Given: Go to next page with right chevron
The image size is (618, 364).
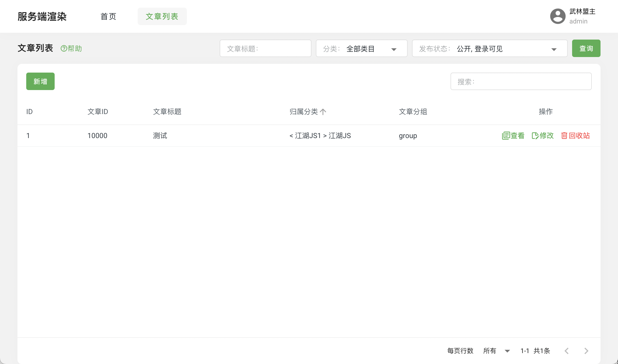Looking at the screenshot, I should 586,351.
